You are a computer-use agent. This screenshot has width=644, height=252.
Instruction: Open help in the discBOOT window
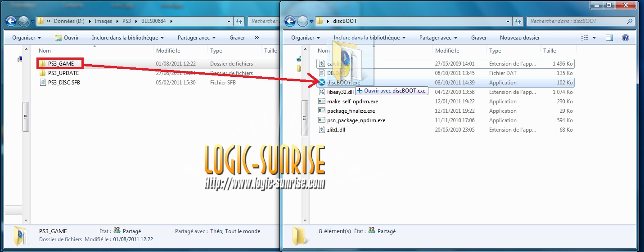(626, 38)
